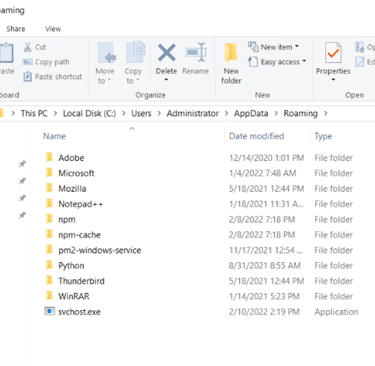Select the Thunderbird folder icon

(x=49, y=280)
